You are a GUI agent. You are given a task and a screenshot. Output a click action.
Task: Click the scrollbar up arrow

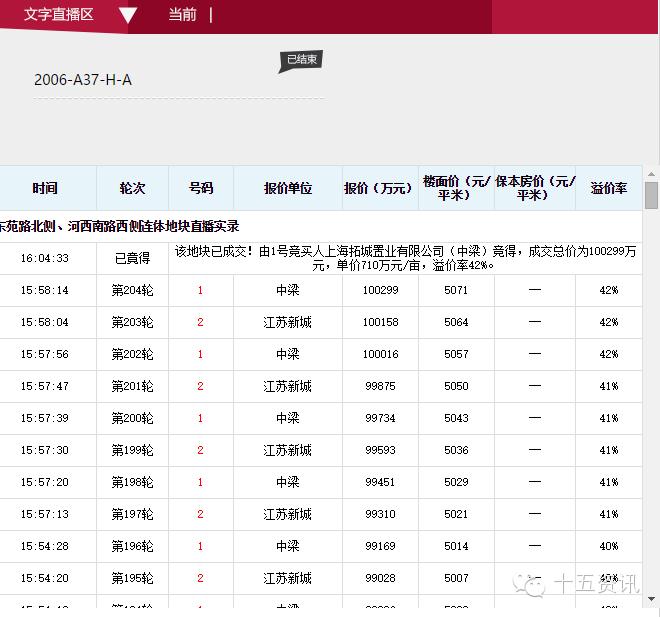pos(651,173)
